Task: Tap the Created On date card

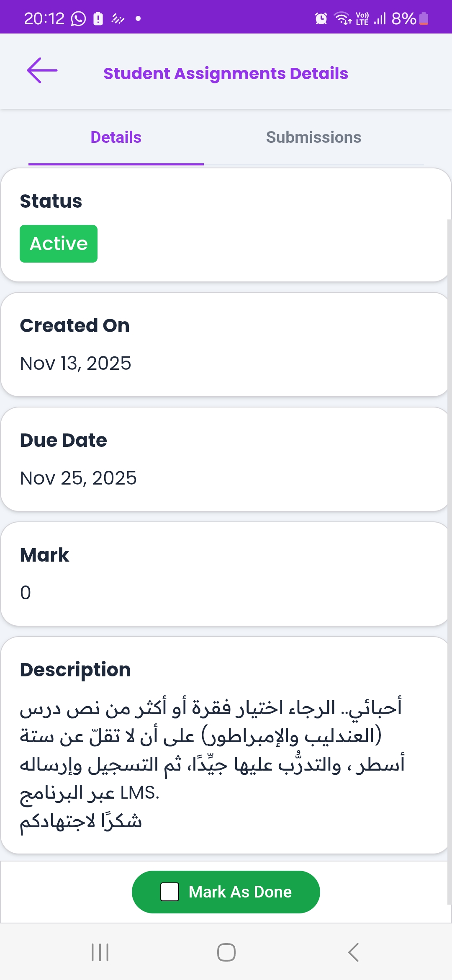Action: (x=225, y=344)
